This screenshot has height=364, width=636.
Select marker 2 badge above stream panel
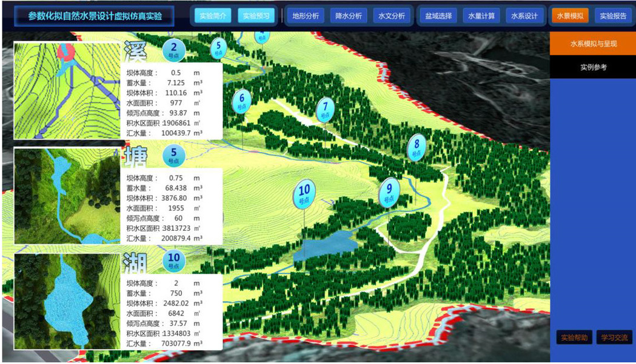click(174, 47)
